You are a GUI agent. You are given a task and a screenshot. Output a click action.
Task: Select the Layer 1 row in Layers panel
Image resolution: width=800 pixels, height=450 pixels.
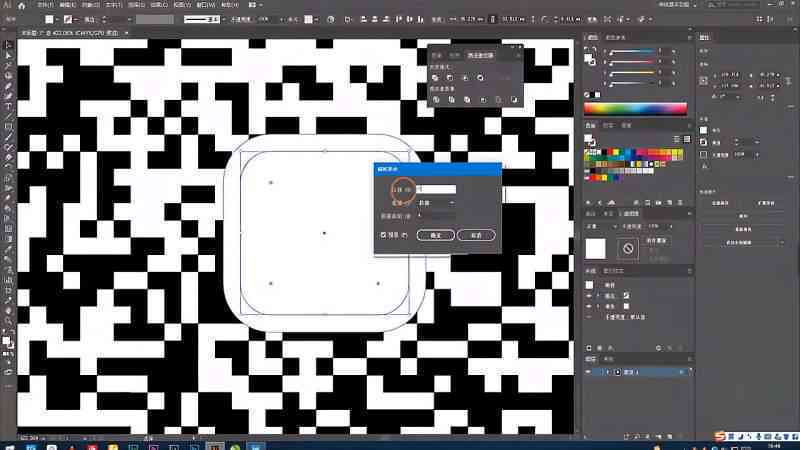tap(639, 372)
